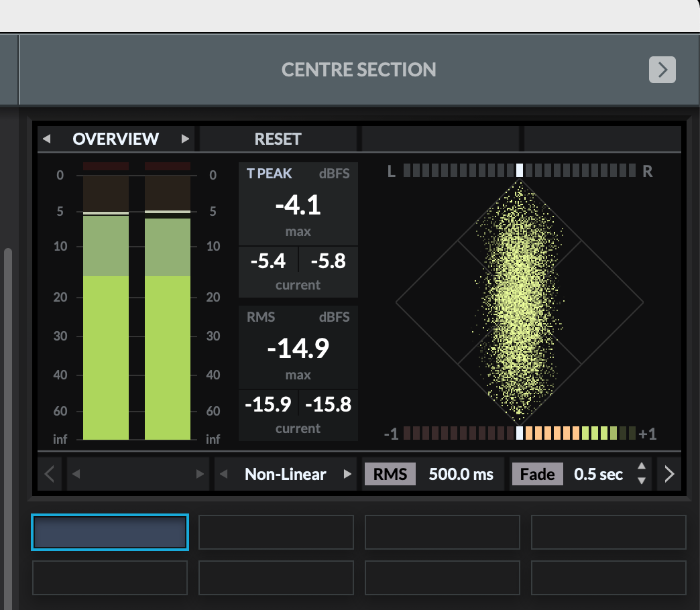This screenshot has width=700, height=610.
Task: Click the 0.5 sec fade time value
Action: tap(598, 474)
